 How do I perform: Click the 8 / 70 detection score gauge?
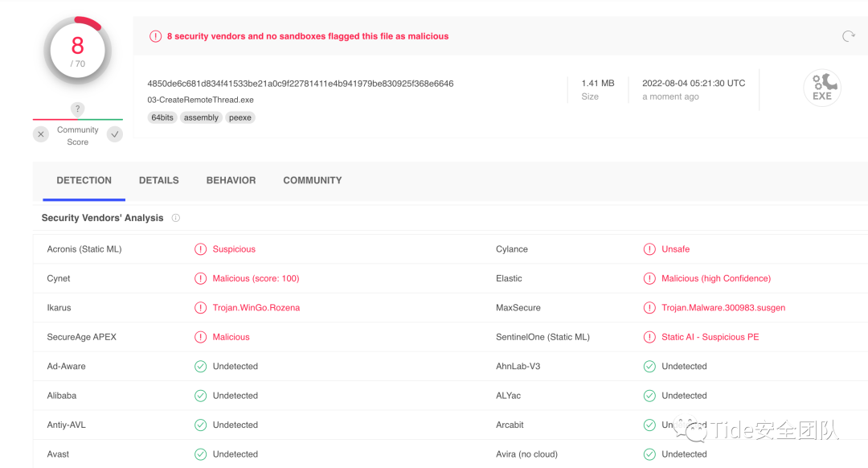coord(77,51)
